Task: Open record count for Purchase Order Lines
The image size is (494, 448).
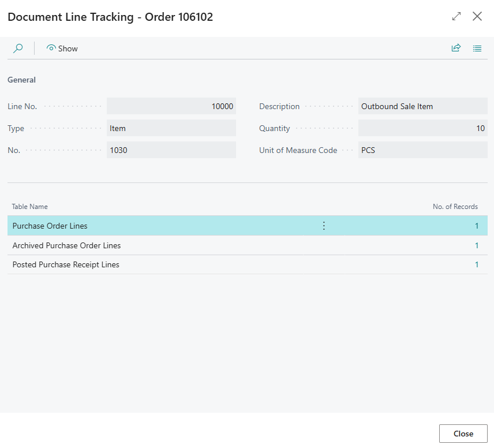Action: 477,226
